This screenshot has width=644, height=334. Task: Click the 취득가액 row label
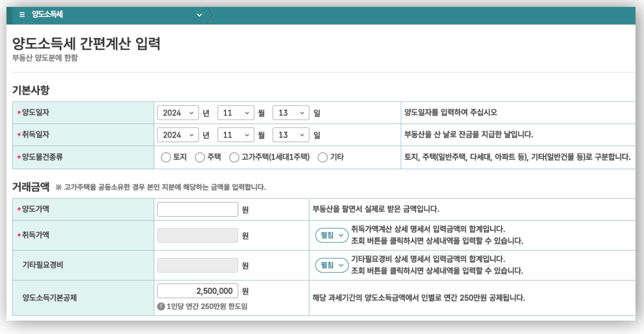click(35, 235)
